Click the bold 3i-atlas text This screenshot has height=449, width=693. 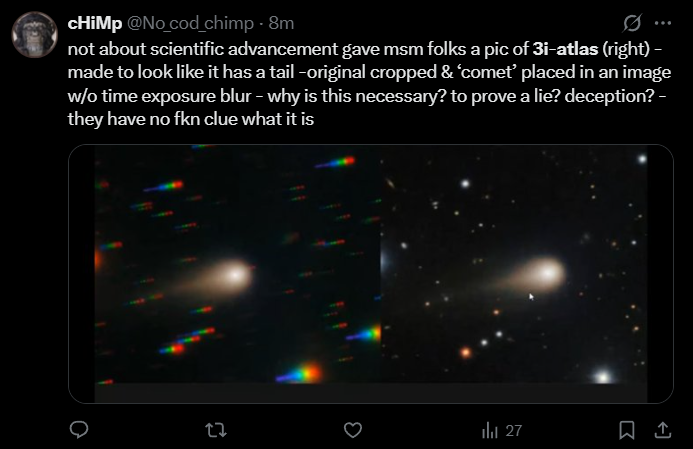tap(565, 49)
